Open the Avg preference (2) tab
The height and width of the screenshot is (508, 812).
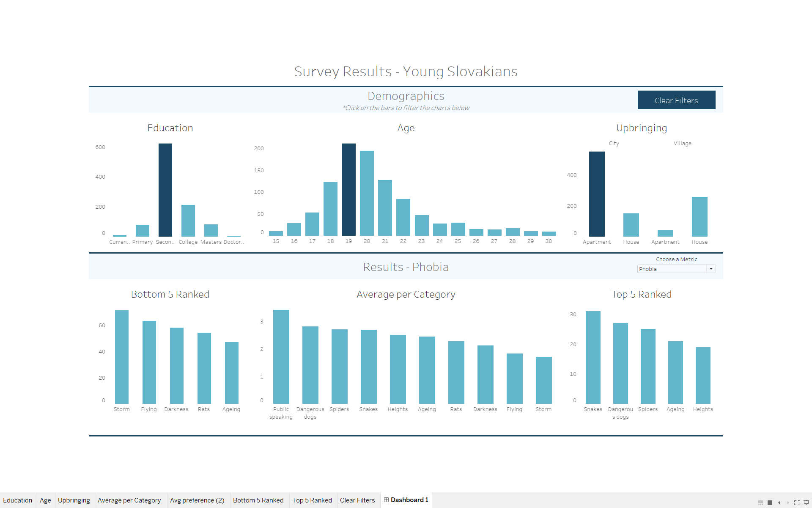[197, 500]
